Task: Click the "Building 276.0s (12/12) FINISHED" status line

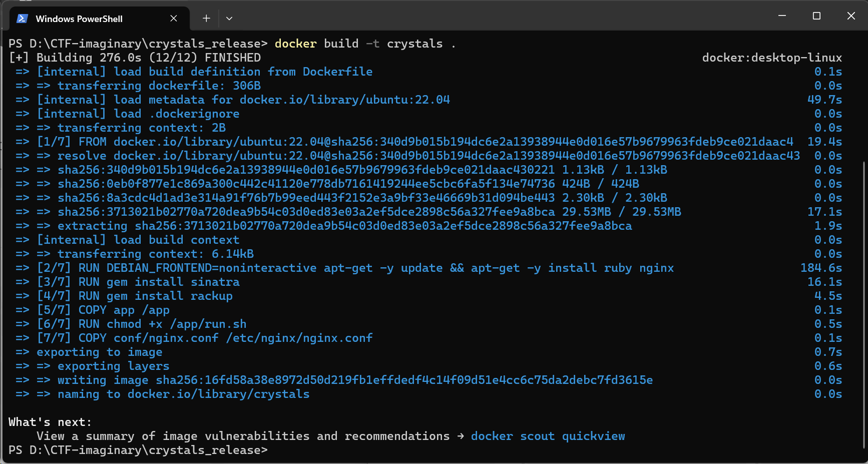Action: point(148,58)
